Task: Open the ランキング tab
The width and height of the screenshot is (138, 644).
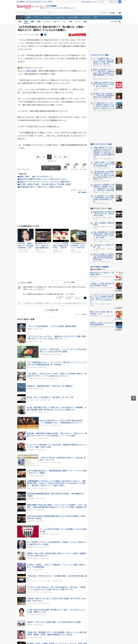Action: pos(86,17)
